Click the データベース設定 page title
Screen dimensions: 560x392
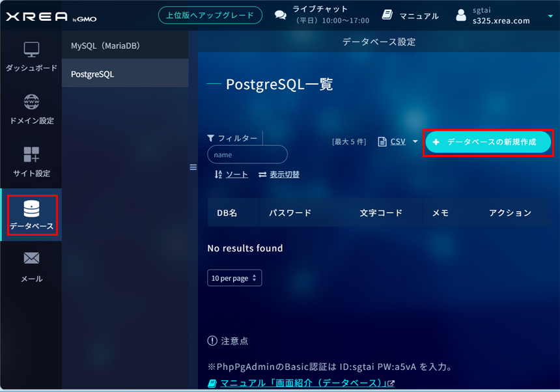pyautogui.click(x=379, y=42)
